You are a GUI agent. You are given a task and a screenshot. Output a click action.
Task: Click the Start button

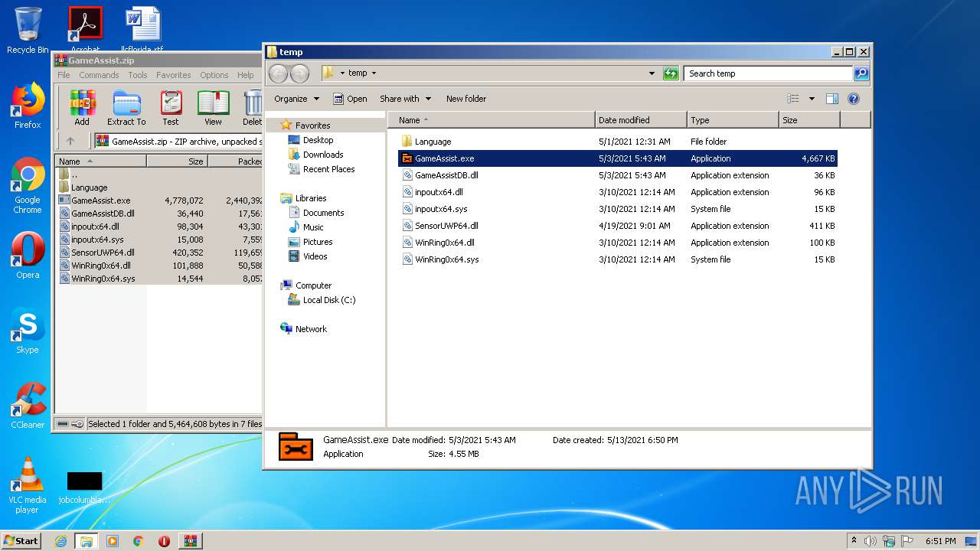coord(21,541)
